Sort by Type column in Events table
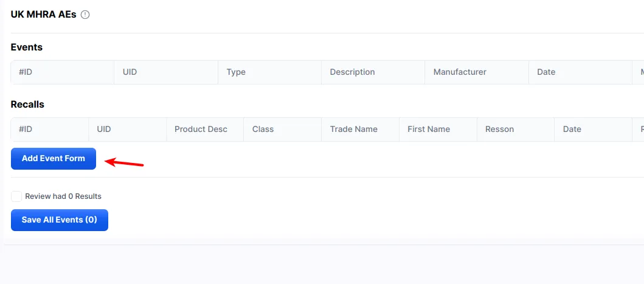 point(236,72)
